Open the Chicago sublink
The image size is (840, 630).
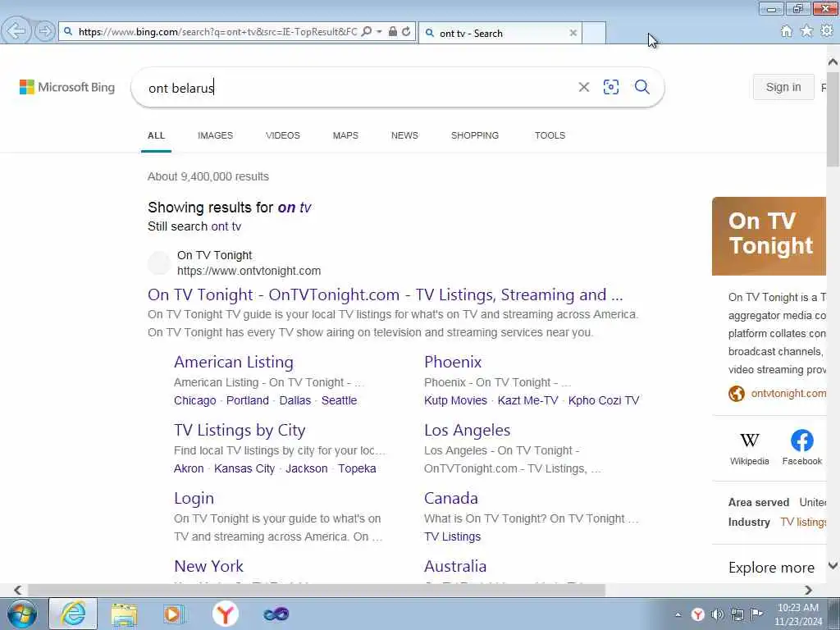tap(195, 400)
